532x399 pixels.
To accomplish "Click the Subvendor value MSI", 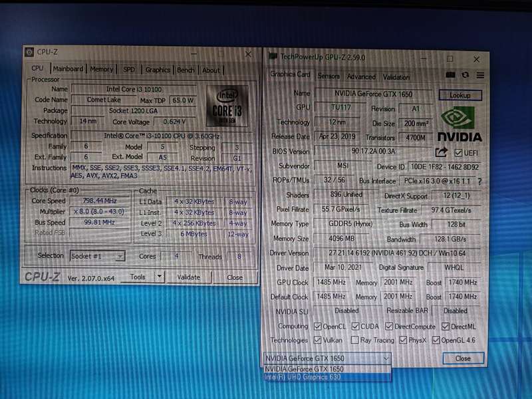I will [x=342, y=166].
